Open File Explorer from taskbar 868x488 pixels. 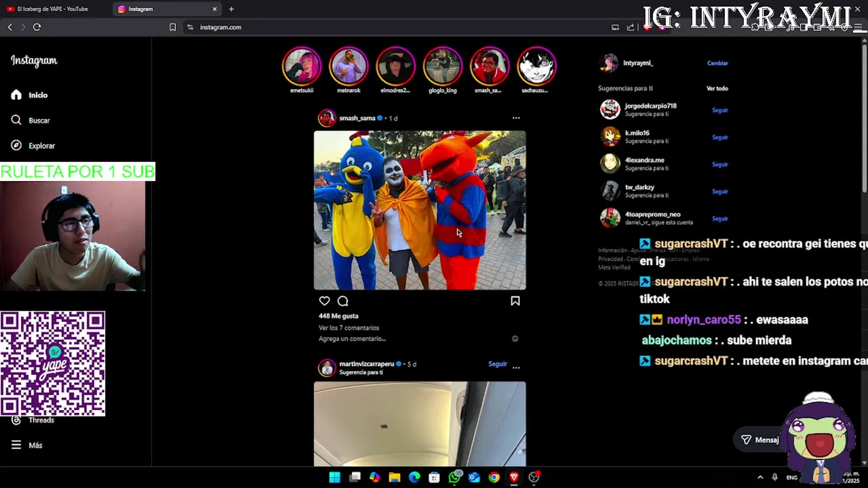point(395,477)
